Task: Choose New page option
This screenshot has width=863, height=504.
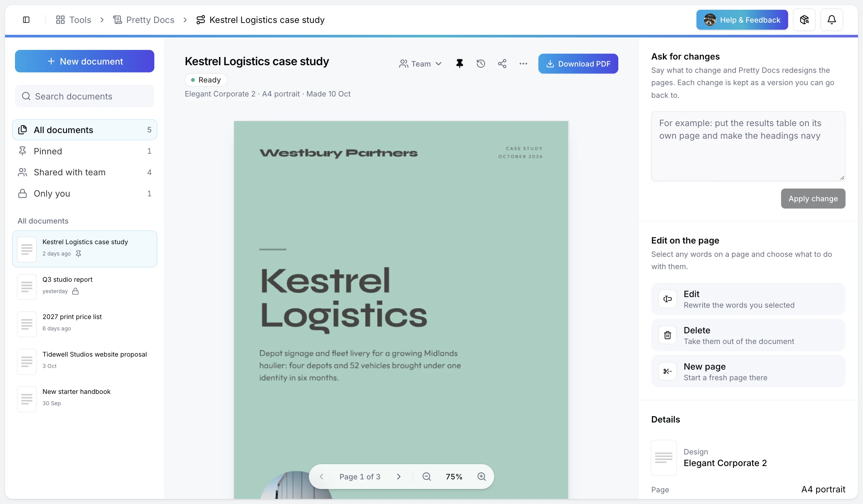Action: pos(748,371)
